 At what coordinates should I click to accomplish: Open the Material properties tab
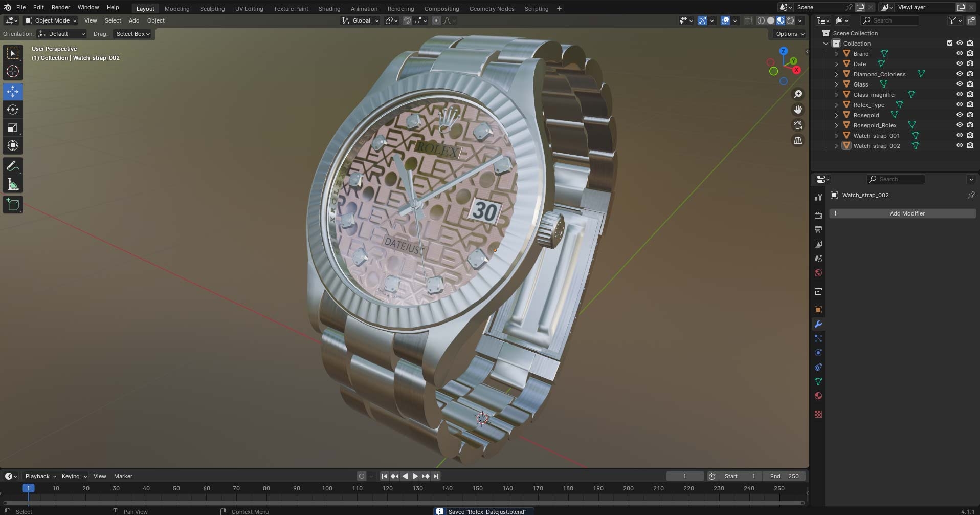[818, 396]
